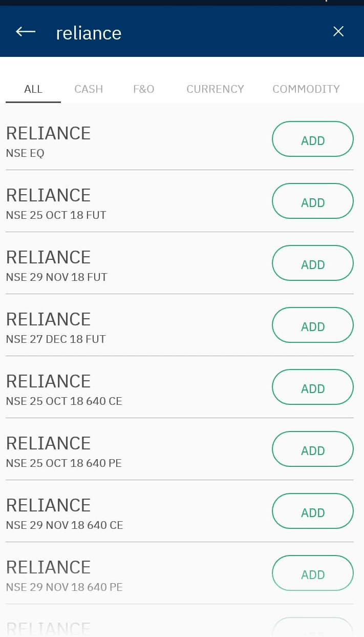This screenshot has width=364, height=637.
Task: Add the 29 NOV 18 640 PE option
Action: [x=312, y=573]
